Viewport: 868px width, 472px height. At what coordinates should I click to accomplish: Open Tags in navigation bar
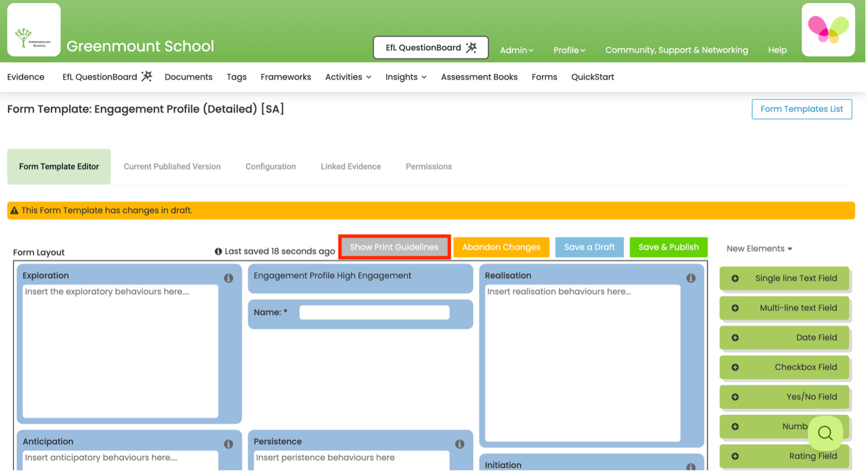coord(237,77)
